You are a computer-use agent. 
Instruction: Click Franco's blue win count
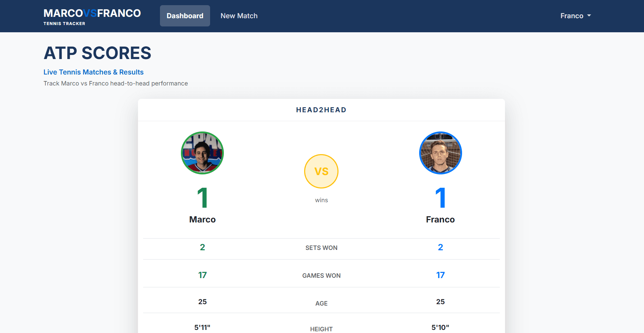click(440, 198)
